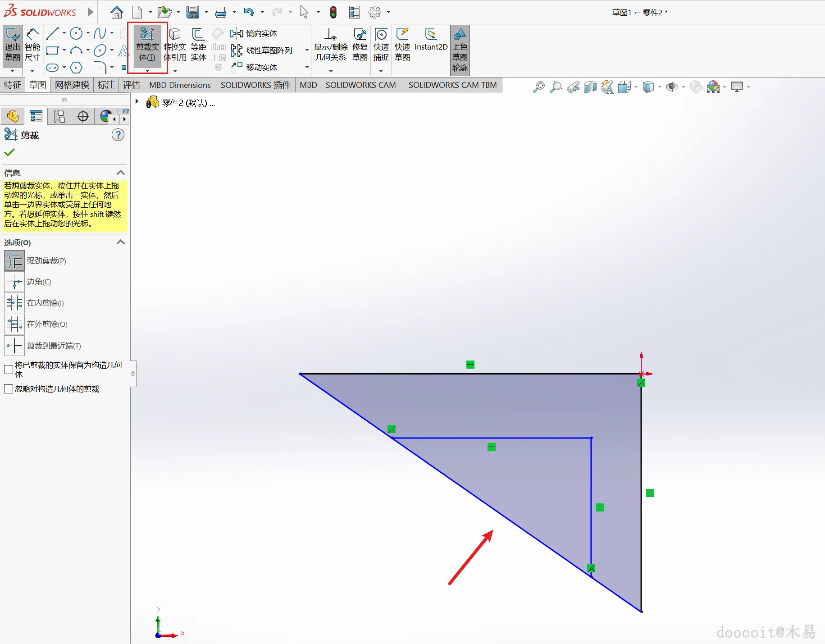The image size is (825, 644).
Task: Check 忽略对构造几何体的剪裁 checkbox
Action: pos(9,389)
